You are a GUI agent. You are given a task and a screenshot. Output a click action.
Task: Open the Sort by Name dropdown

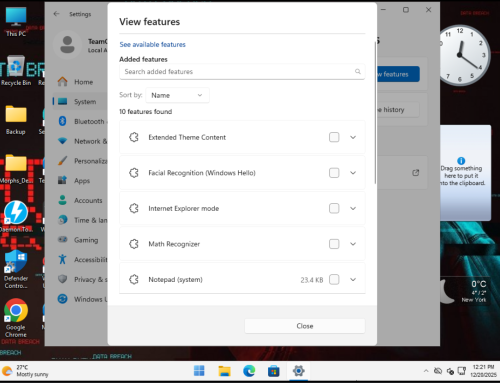click(x=177, y=95)
